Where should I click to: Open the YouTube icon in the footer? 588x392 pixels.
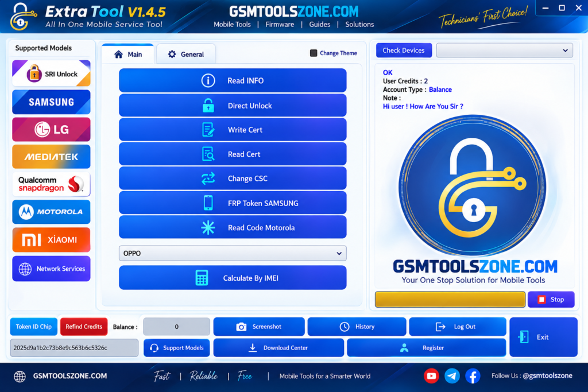431,376
